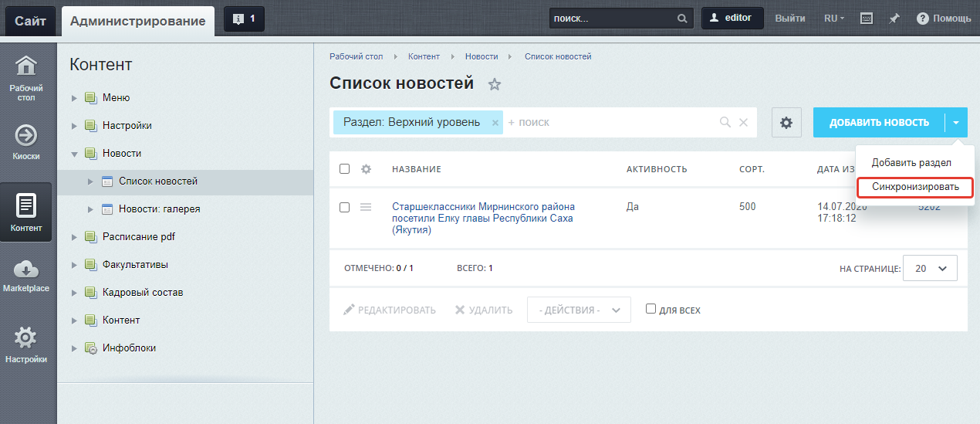Image resolution: width=980 pixels, height=424 pixels.
Task: Click the Редактировать button
Action: point(390,310)
